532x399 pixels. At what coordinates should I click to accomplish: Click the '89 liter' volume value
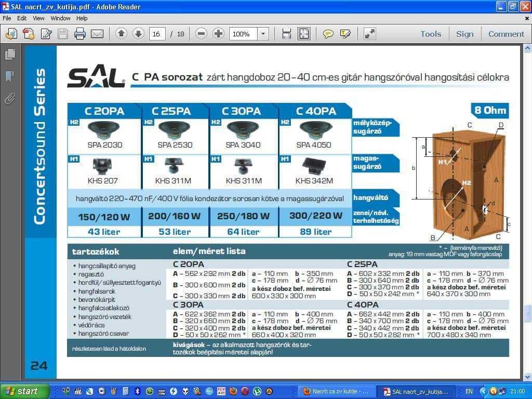(315, 232)
